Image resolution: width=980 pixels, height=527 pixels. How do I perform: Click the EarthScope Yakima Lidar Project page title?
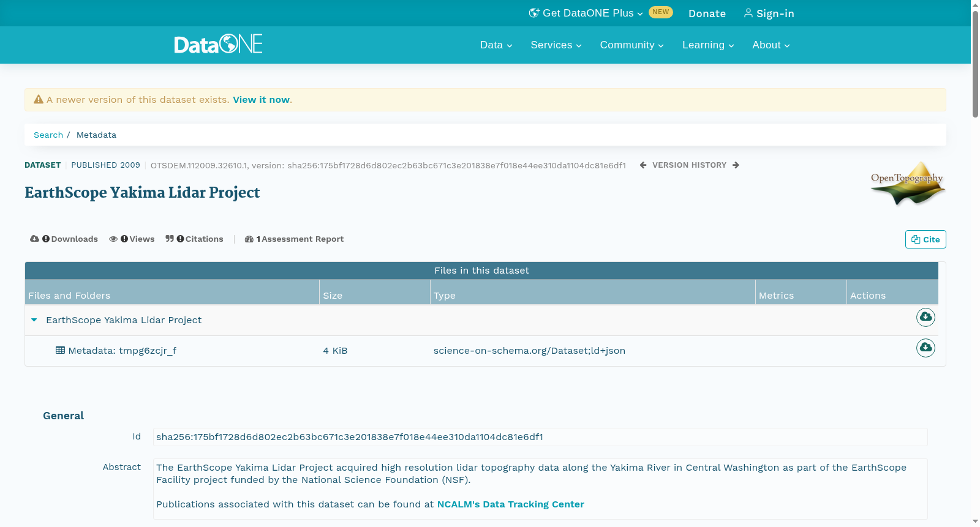tap(142, 193)
